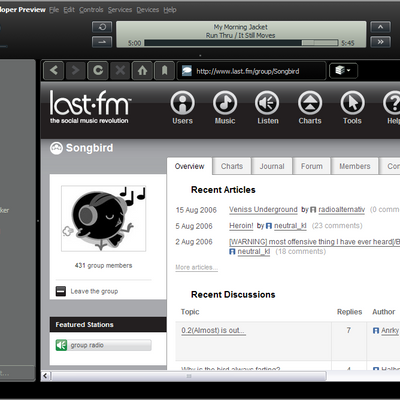Open the Help question mark icon
Viewport: 400px width, 400px height.
tap(392, 103)
